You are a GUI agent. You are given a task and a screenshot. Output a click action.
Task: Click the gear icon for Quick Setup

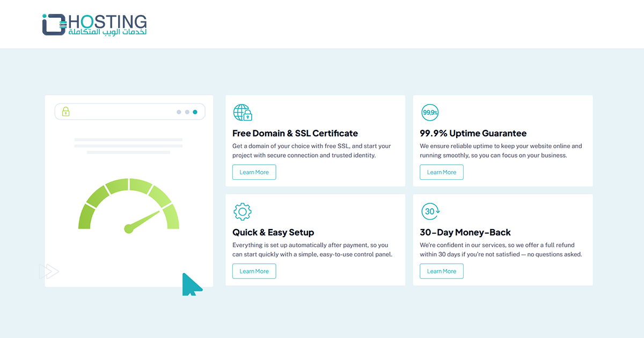click(x=243, y=212)
